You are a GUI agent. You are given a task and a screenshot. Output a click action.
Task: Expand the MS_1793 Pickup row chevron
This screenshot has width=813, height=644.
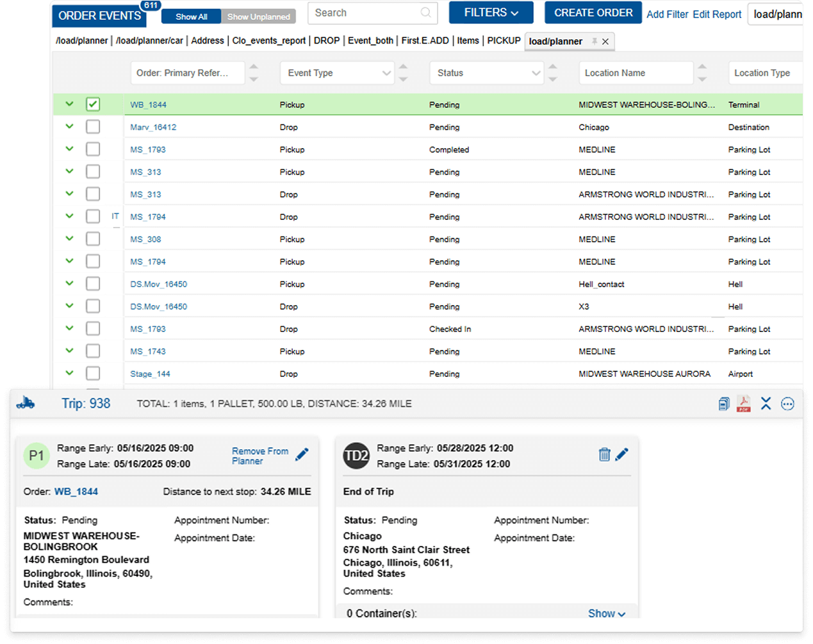coord(70,149)
